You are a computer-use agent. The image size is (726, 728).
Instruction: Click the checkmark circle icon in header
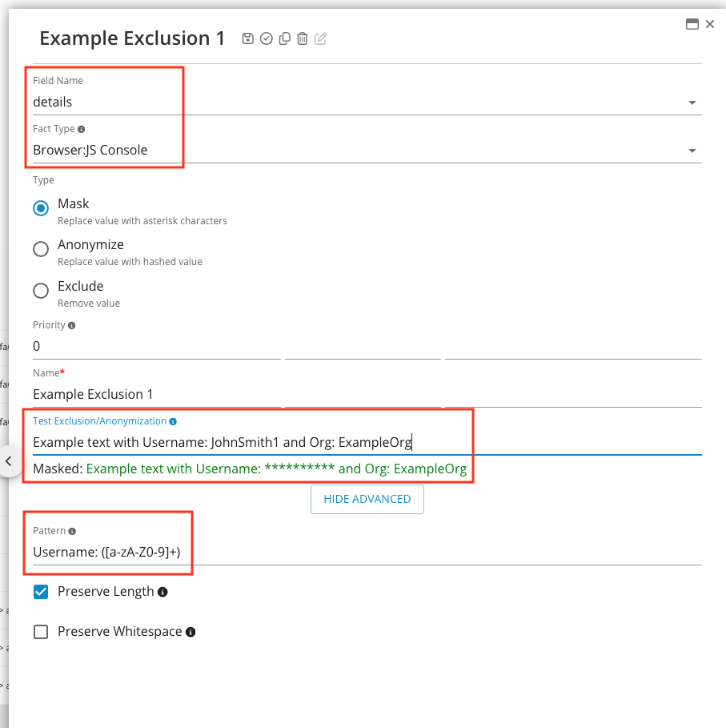267,38
